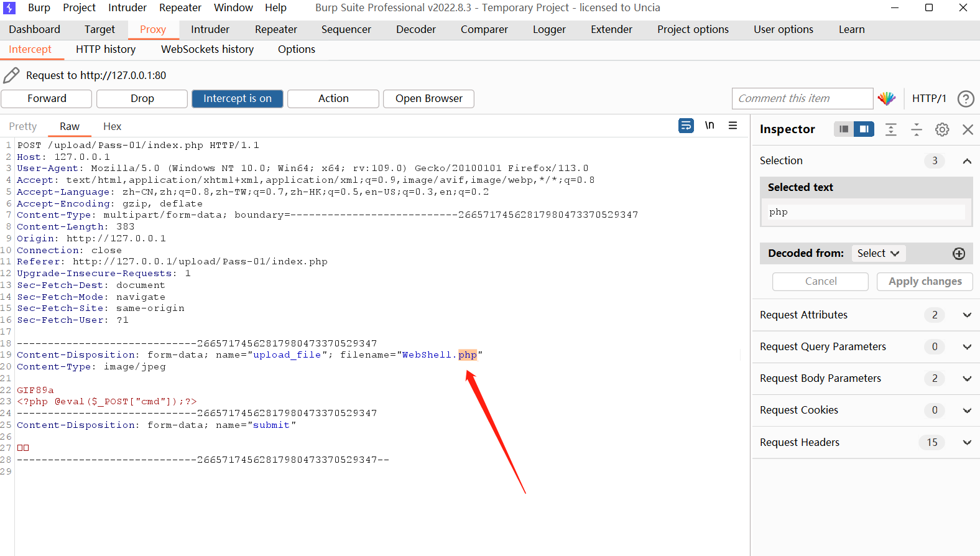980x556 pixels.
Task: Open the Repeater menu in menu bar
Action: coord(180,7)
